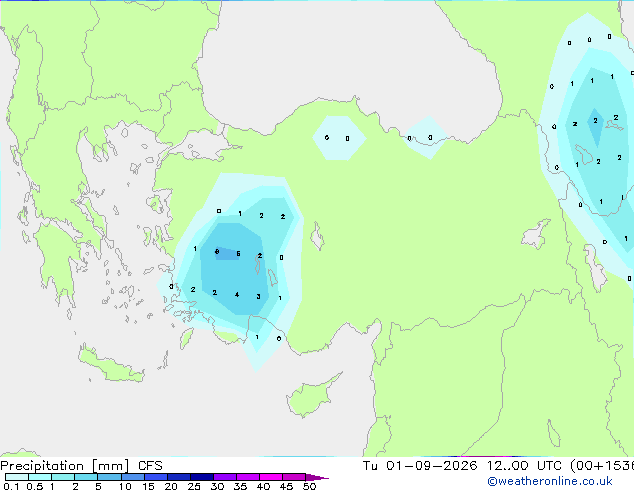Click the '15' legend scale label
Screen dimensions: 634x490
148,486
